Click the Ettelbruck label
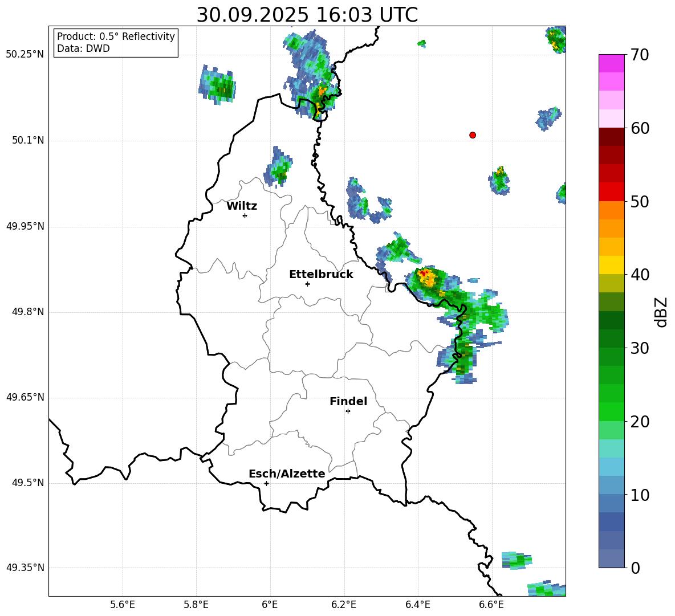 pyautogui.click(x=321, y=275)
